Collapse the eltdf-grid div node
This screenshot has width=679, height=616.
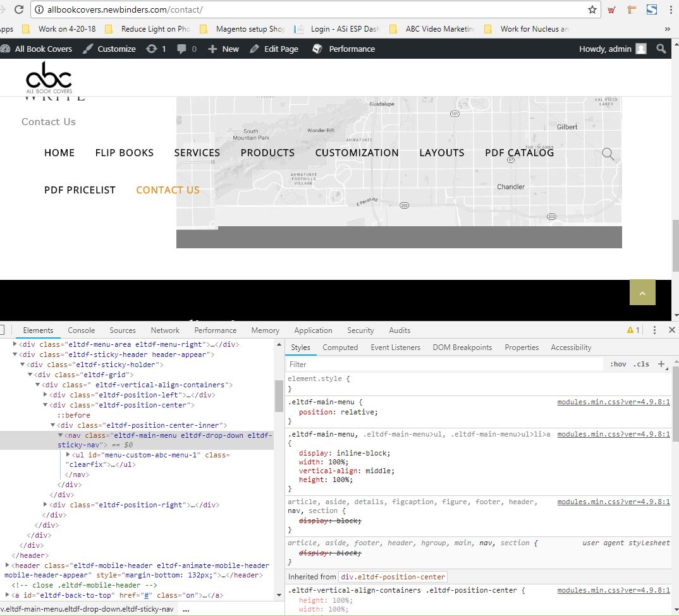click(30, 375)
